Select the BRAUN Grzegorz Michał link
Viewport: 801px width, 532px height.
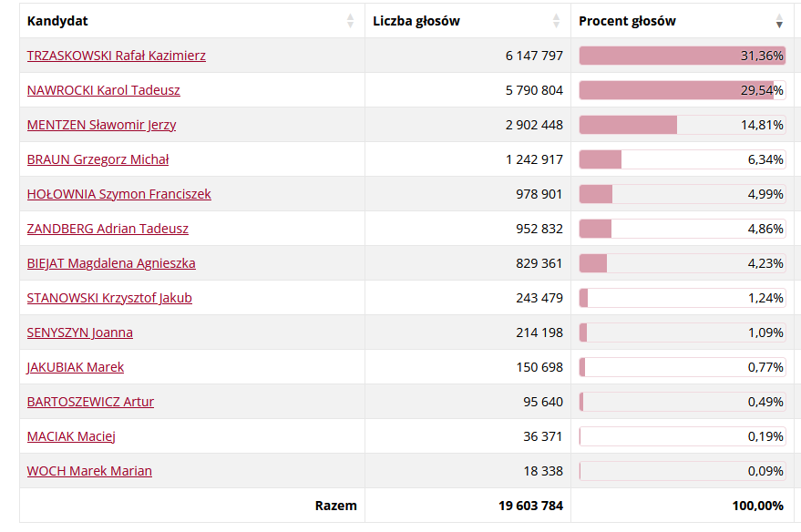point(98,159)
